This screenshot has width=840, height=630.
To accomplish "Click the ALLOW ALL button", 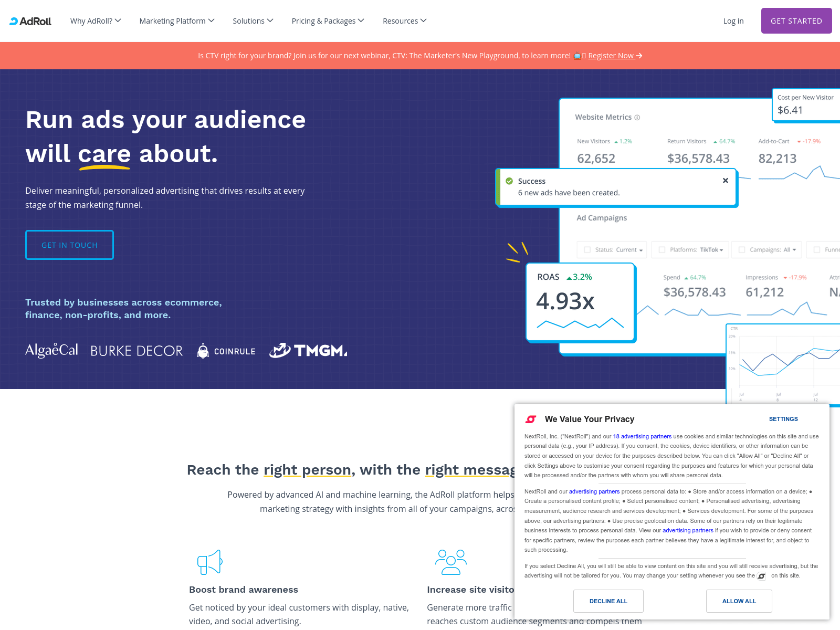I will tap(739, 601).
